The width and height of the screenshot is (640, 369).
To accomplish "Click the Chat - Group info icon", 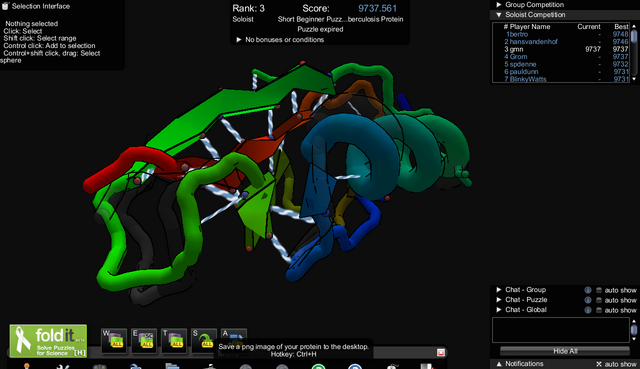I will point(588,290).
